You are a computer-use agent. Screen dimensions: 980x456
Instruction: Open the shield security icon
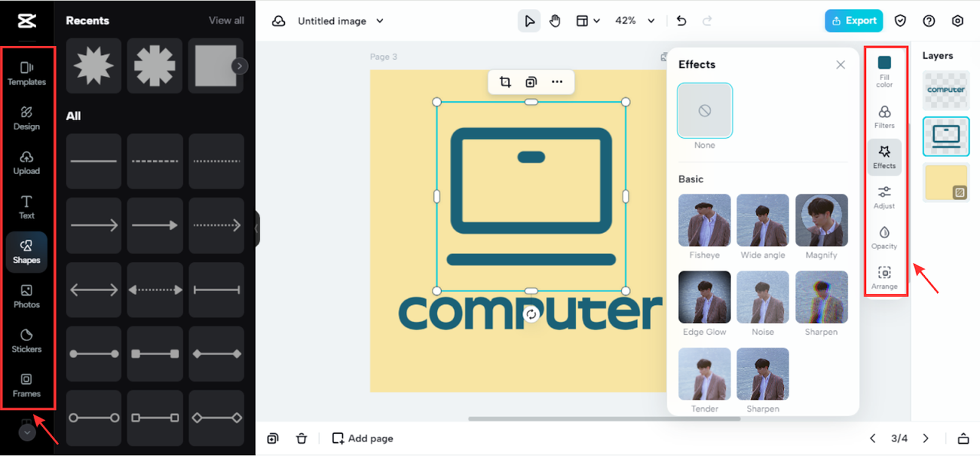[x=901, y=21]
